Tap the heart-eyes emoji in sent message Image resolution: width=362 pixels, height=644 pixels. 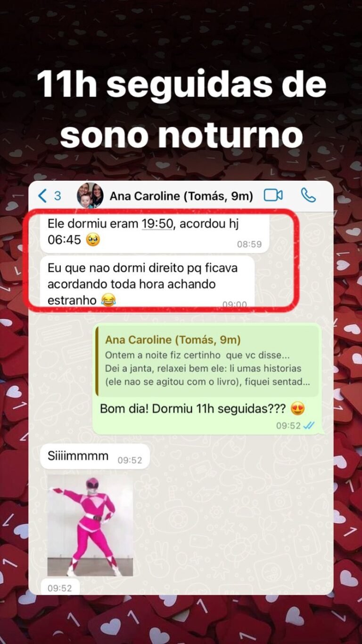click(x=297, y=409)
